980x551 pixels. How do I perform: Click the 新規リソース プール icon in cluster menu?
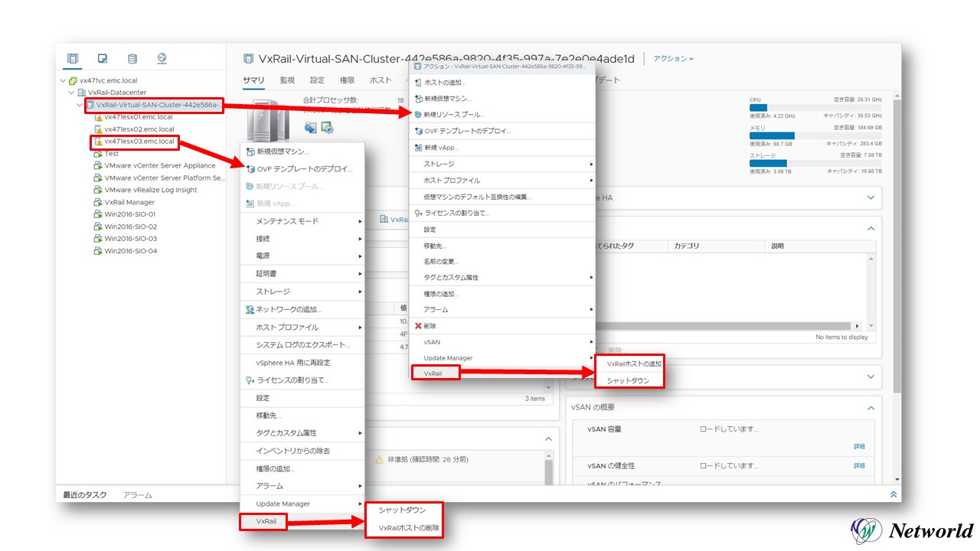tap(418, 115)
